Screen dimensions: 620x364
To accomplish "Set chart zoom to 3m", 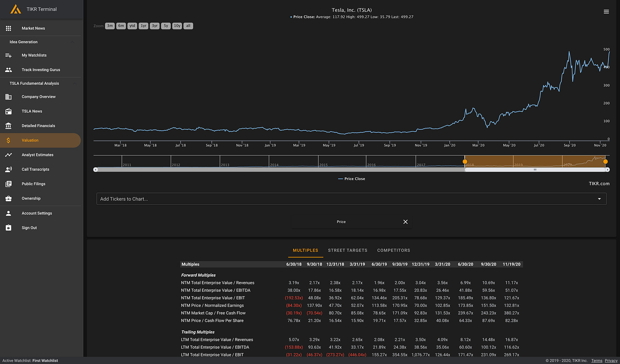I will click(110, 26).
